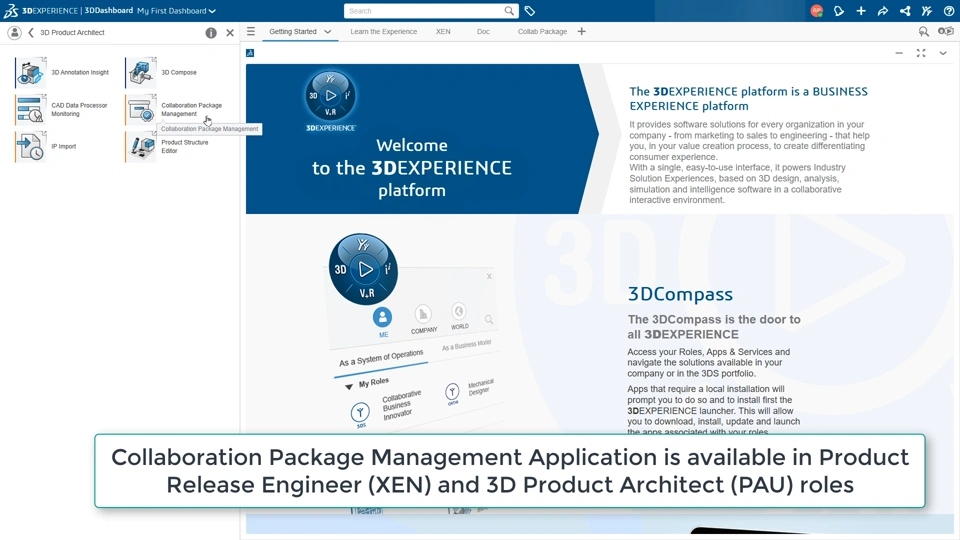Open the tag icon beside search
Viewport: 960px width, 540px height.
point(530,11)
